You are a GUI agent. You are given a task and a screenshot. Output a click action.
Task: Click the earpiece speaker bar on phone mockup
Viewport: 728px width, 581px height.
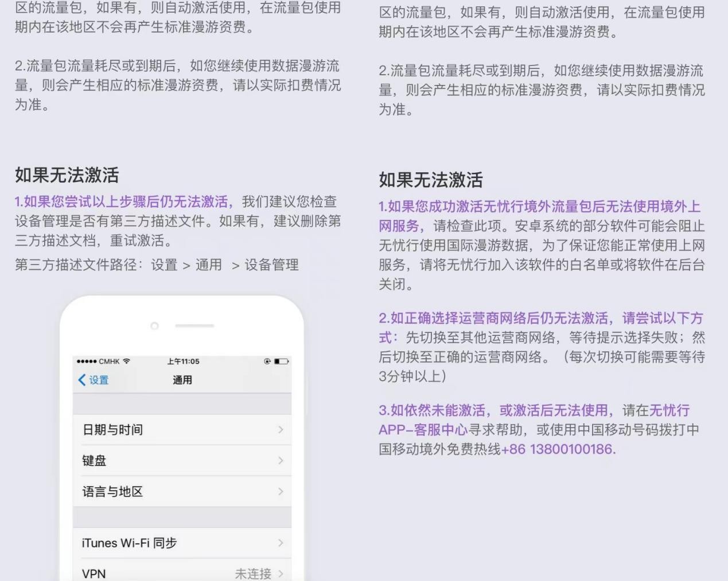tap(194, 326)
